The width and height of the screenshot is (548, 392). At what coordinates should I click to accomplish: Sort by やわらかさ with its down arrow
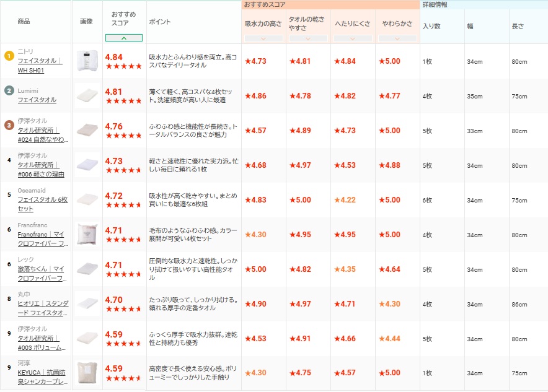397,38
